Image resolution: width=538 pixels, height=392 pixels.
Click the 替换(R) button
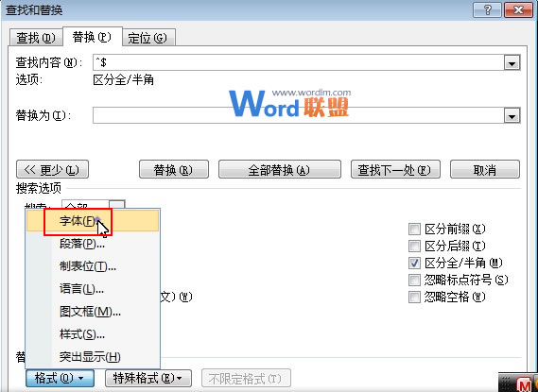[x=174, y=169]
